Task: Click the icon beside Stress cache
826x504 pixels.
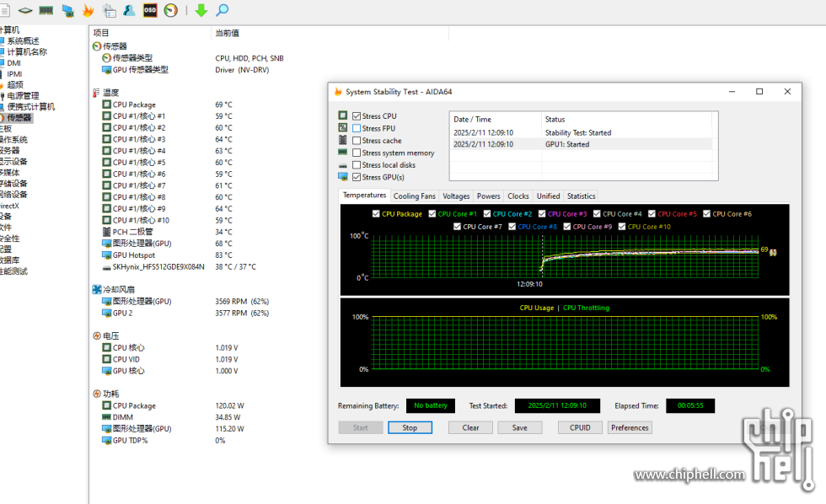Action: pyautogui.click(x=343, y=140)
